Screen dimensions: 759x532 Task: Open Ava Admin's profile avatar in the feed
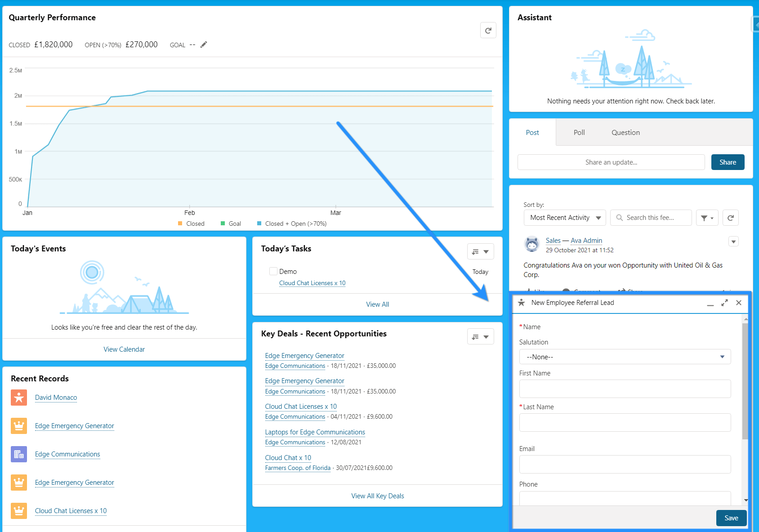[x=531, y=245]
